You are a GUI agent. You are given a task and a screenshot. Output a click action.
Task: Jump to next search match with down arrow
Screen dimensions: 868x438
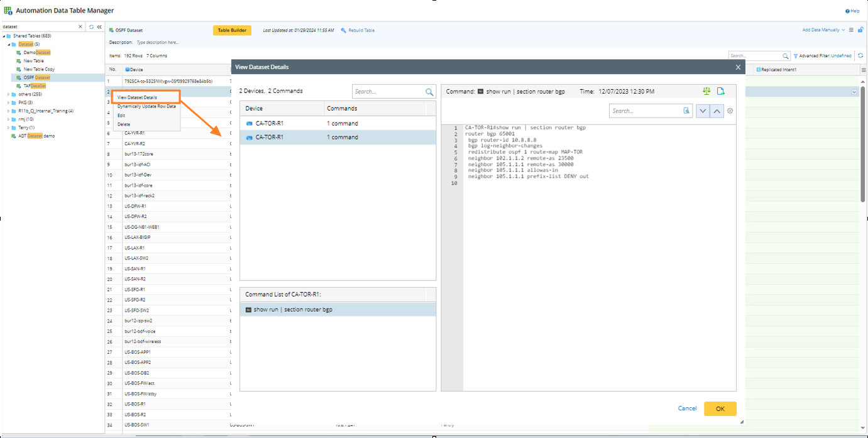pyautogui.click(x=703, y=111)
